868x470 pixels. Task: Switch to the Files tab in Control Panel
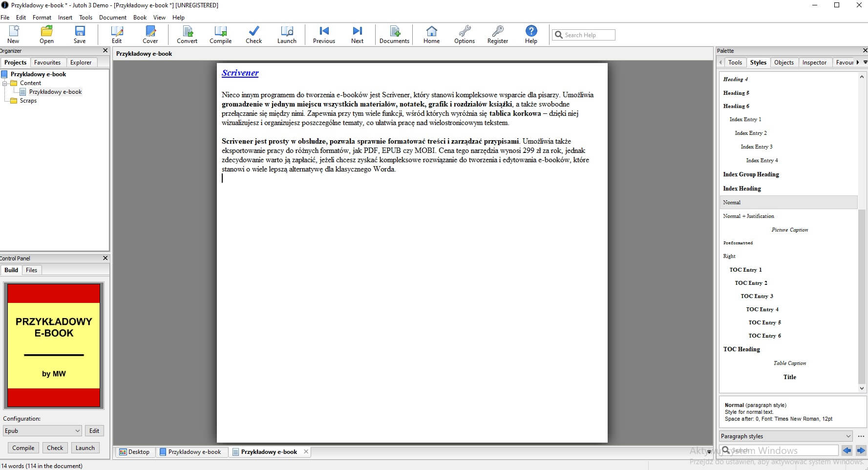pyautogui.click(x=31, y=270)
